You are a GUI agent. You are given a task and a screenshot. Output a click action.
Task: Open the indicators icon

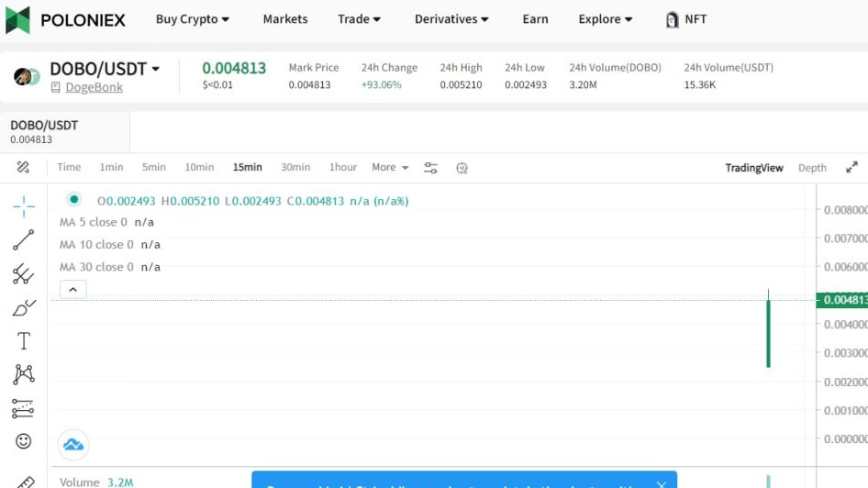coord(462,168)
